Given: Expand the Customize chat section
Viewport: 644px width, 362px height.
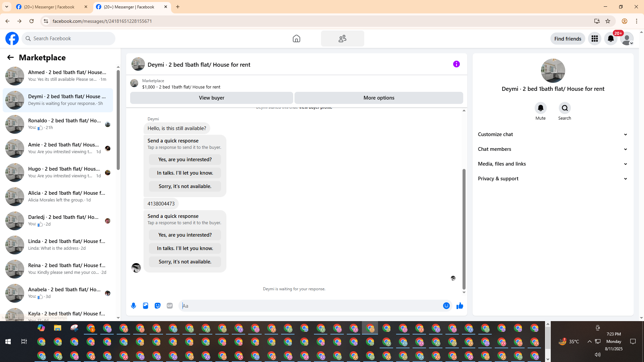Looking at the screenshot, I should point(552,134).
